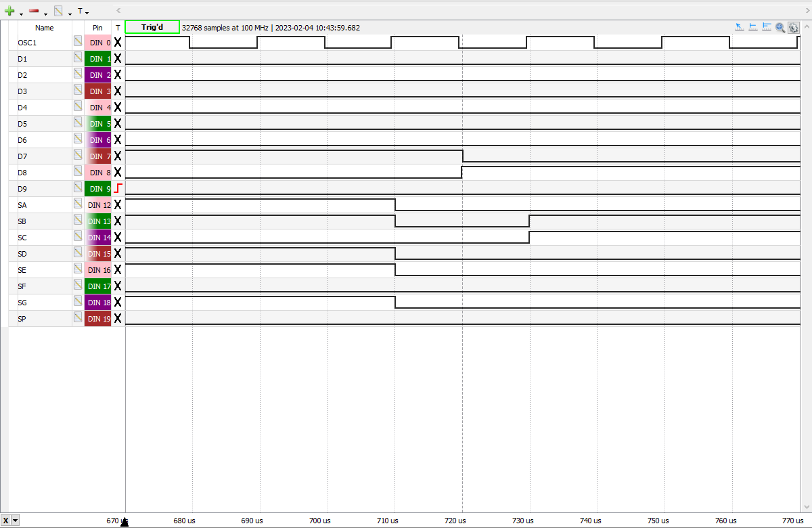This screenshot has height=528, width=812.
Task: Edit SF signal via its pencil icon
Action: (78, 286)
